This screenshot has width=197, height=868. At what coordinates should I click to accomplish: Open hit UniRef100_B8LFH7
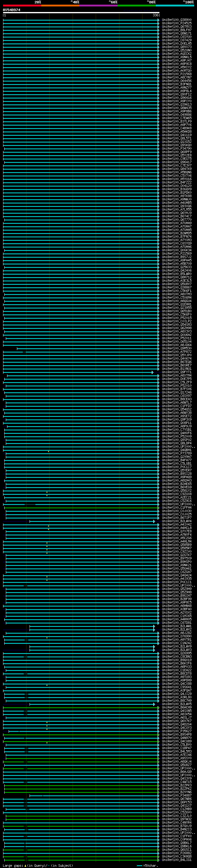pos(177,30)
